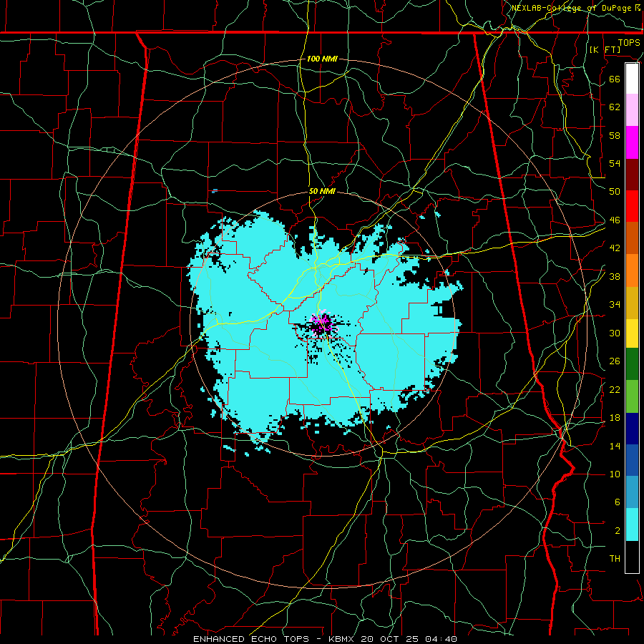
Task: Click the legend value "54"
Action: click(x=615, y=163)
